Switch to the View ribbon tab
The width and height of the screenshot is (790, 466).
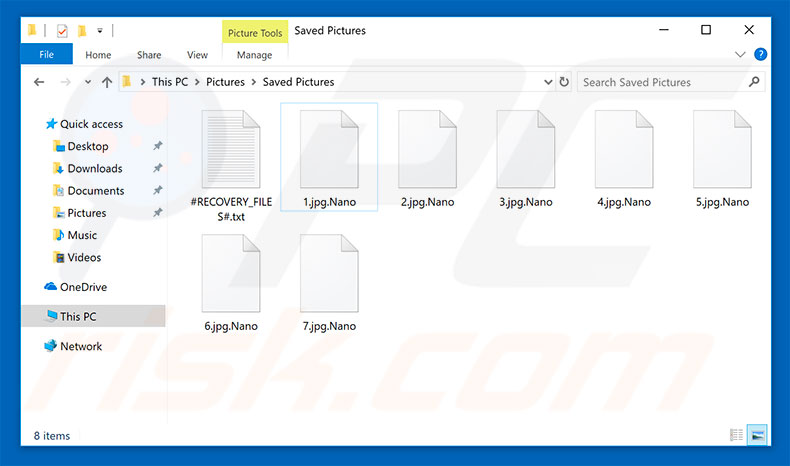[x=197, y=55]
